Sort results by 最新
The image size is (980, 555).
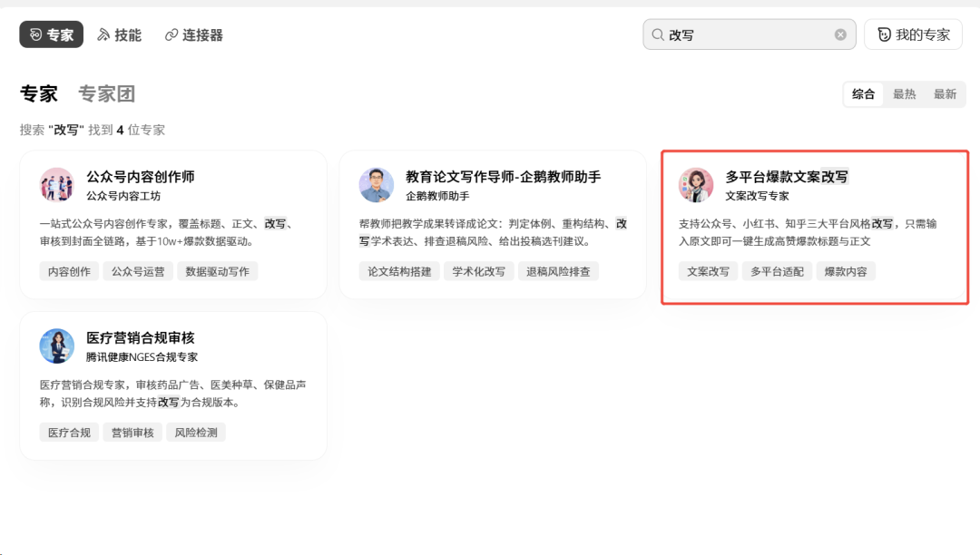pyautogui.click(x=945, y=94)
